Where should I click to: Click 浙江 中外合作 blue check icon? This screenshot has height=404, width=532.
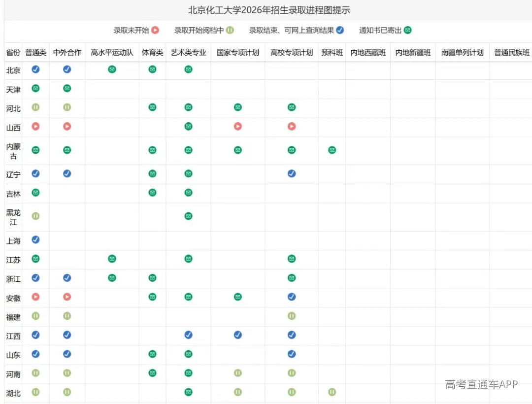point(67,278)
